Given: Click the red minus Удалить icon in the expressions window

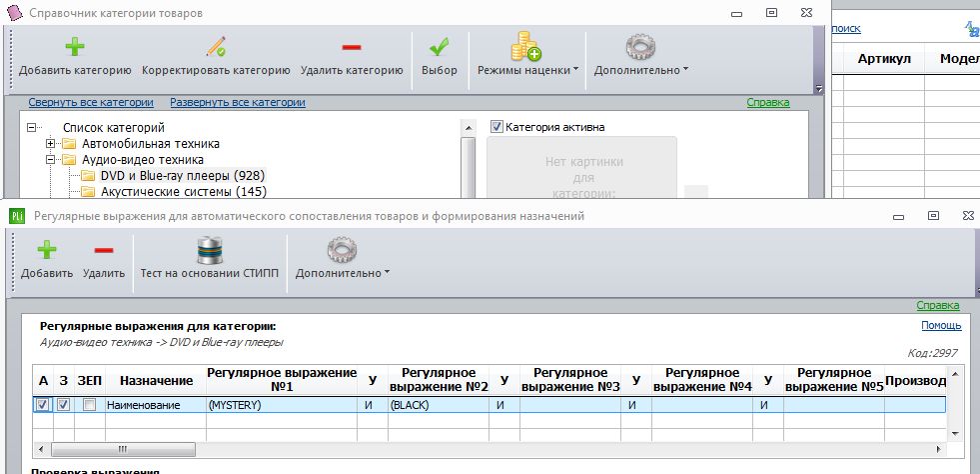Looking at the screenshot, I should point(104,250).
